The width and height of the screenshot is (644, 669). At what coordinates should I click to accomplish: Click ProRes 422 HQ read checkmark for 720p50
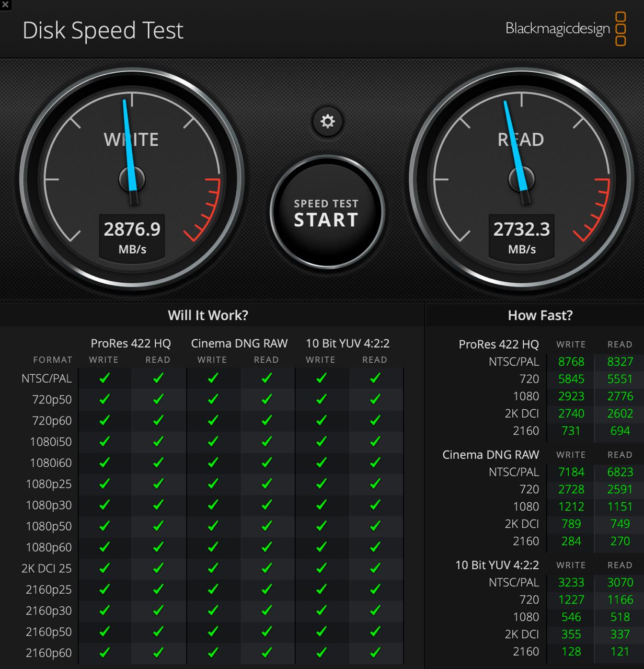point(158,399)
